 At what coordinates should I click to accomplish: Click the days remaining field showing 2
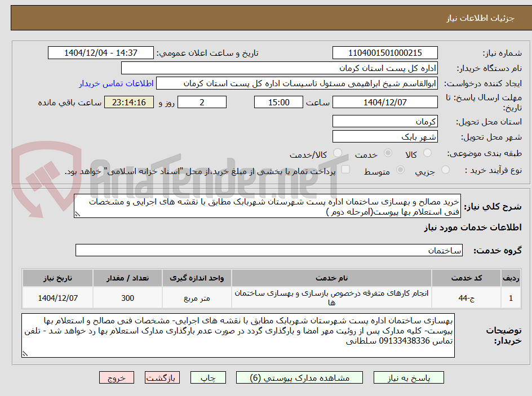coord(202,102)
